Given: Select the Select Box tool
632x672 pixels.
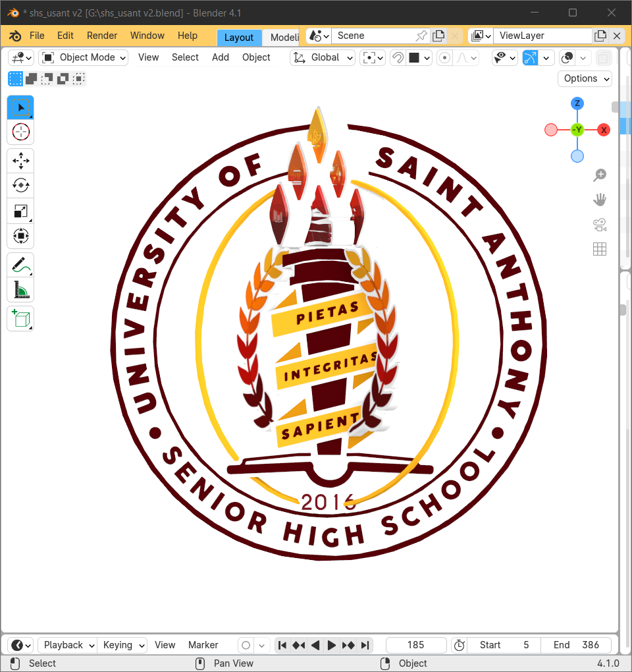Looking at the screenshot, I should 20,107.
